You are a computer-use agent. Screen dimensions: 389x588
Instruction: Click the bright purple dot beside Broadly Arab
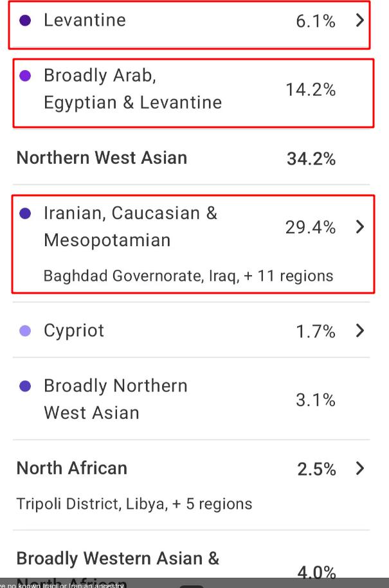coord(25,76)
